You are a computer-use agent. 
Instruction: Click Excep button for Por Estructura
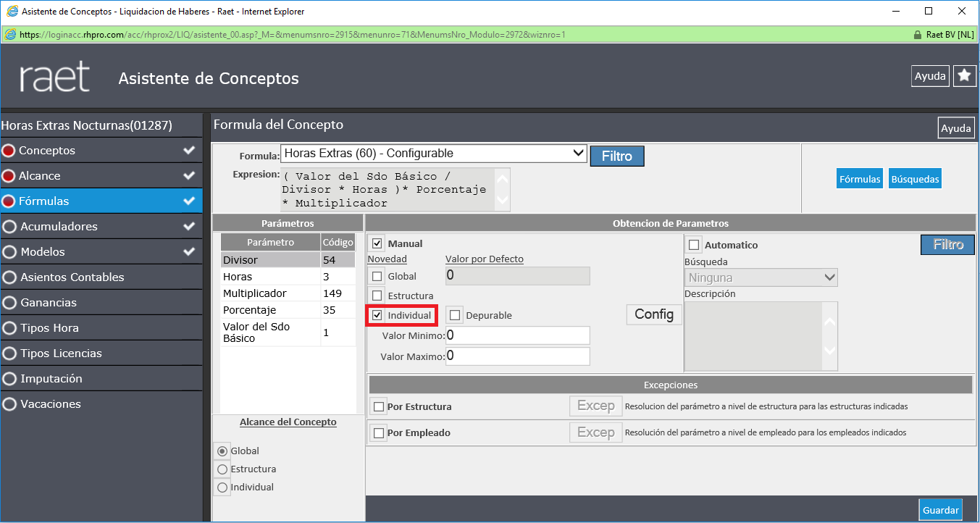pyautogui.click(x=595, y=406)
